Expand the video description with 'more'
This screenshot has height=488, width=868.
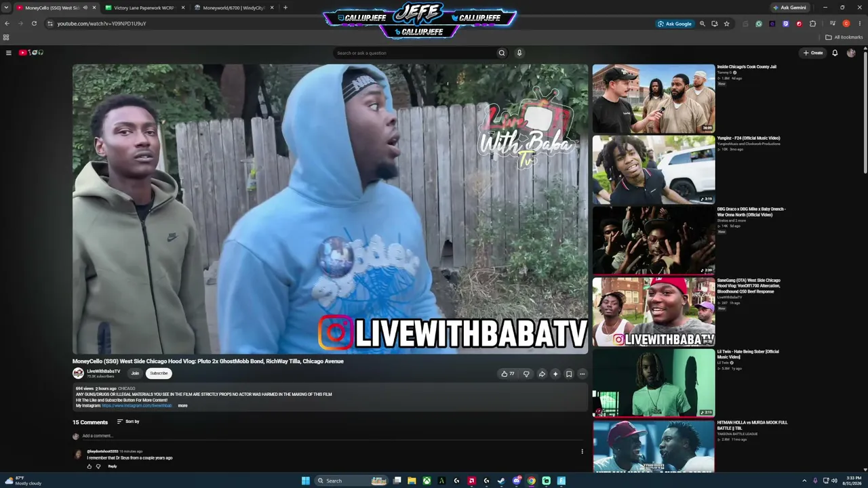(x=182, y=405)
